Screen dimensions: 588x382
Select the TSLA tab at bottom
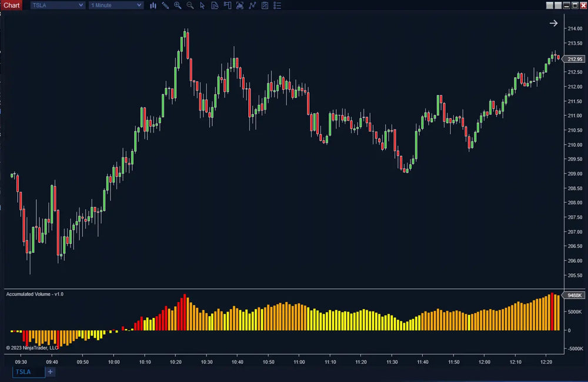pos(25,372)
